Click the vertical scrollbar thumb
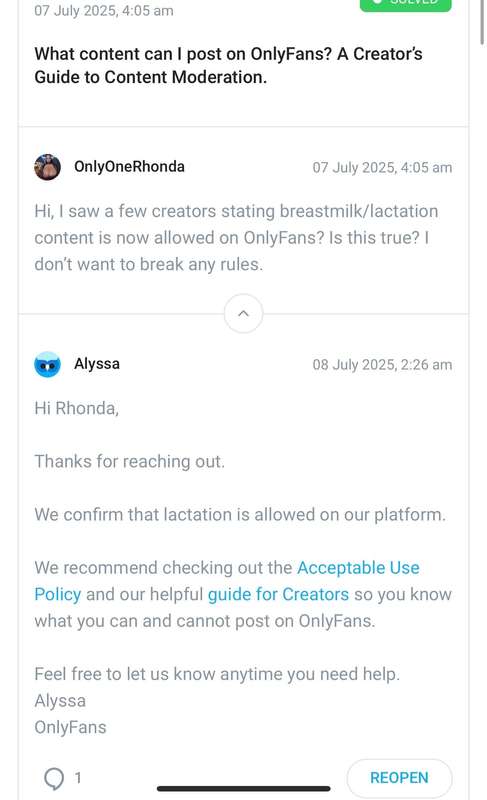The image size is (487, 800). tap(482, 21)
